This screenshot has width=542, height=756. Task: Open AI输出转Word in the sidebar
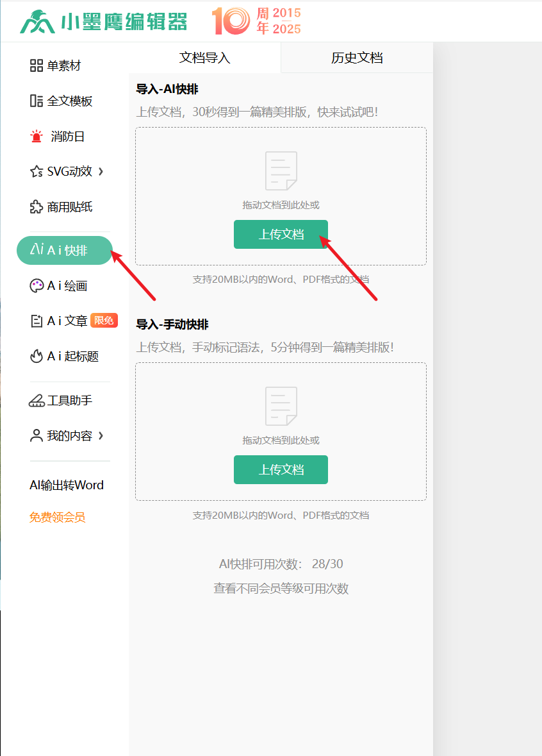pyautogui.click(x=67, y=485)
